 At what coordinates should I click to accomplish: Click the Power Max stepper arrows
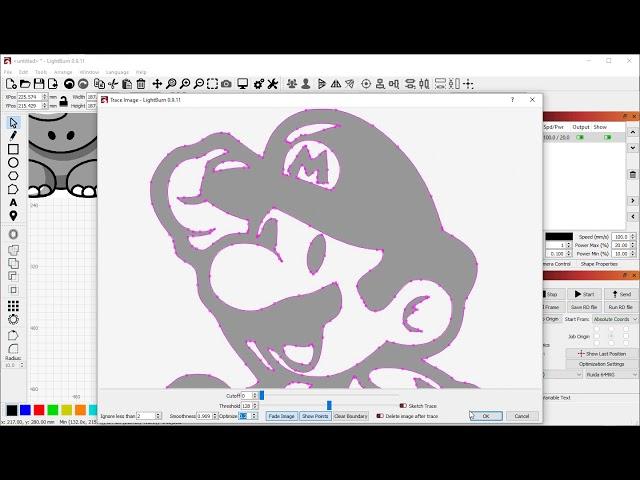633,245
